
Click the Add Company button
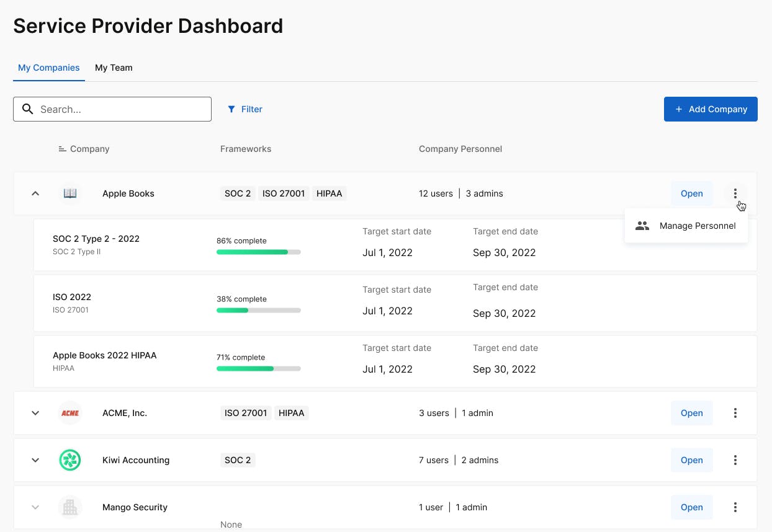click(x=711, y=109)
